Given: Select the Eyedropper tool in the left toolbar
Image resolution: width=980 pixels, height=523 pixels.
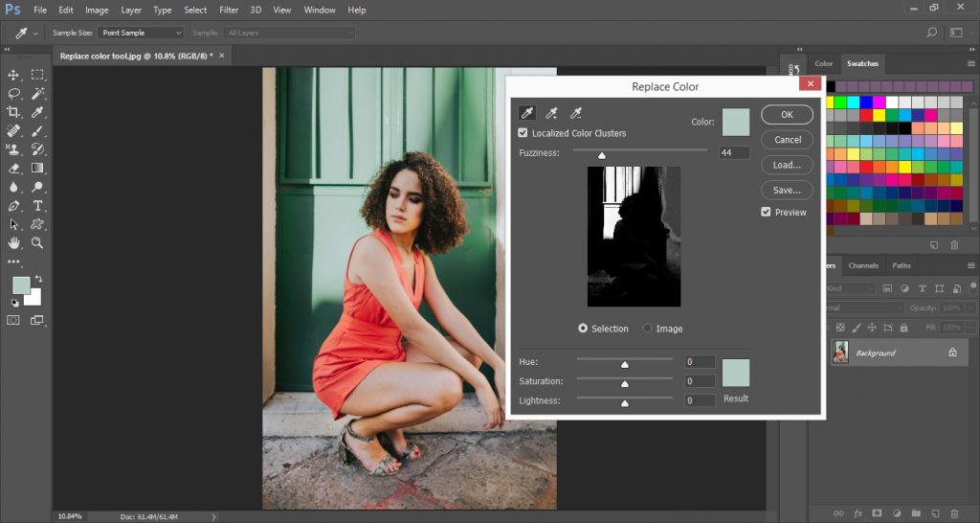Looking at the screenshot, I should click(x=37, y=112).
